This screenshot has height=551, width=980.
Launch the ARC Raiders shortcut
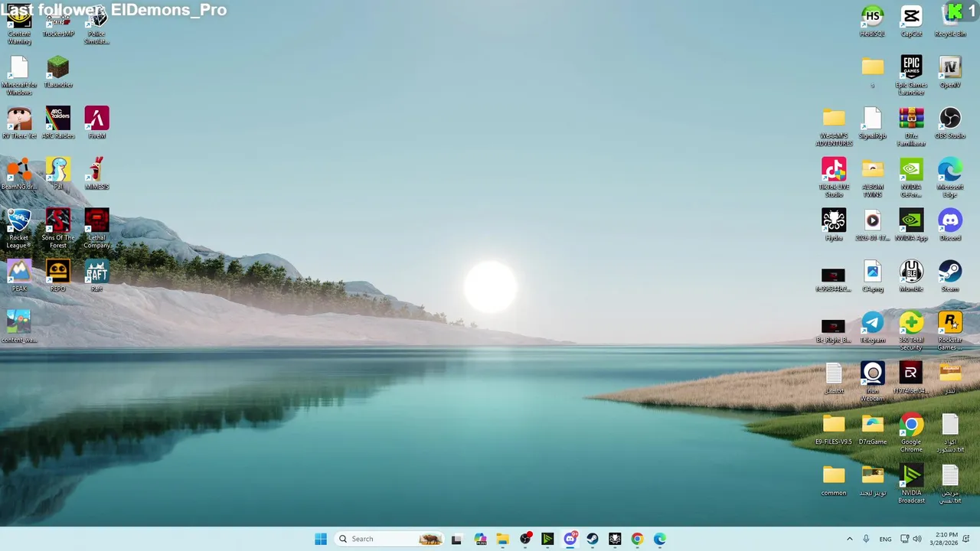58,123
